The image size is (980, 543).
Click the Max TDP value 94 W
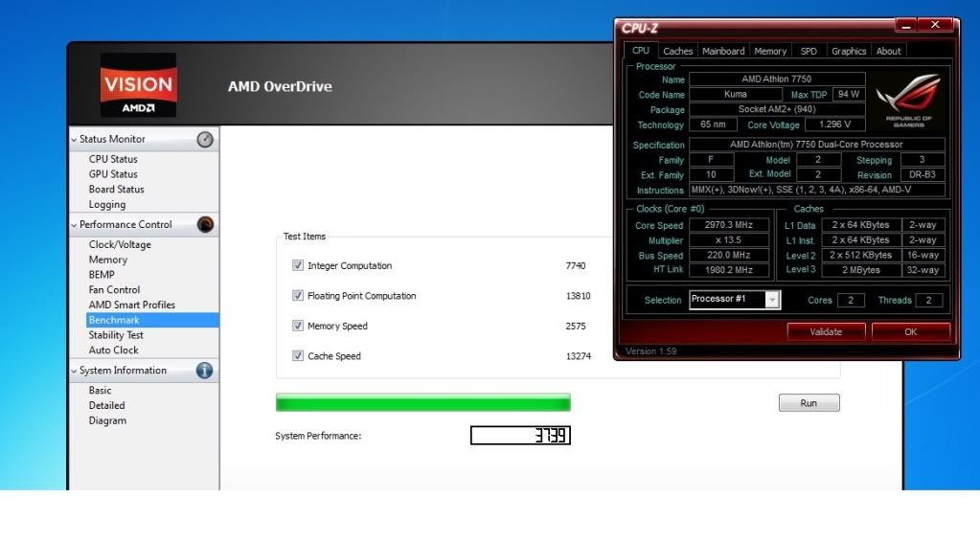pos(849,95)
